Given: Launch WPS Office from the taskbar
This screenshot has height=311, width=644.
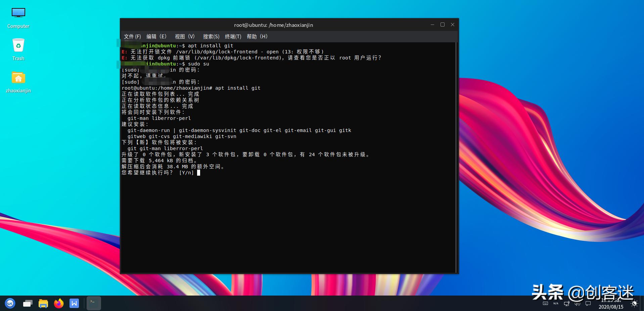Looking at the screenshot, I should pos(74,303).
